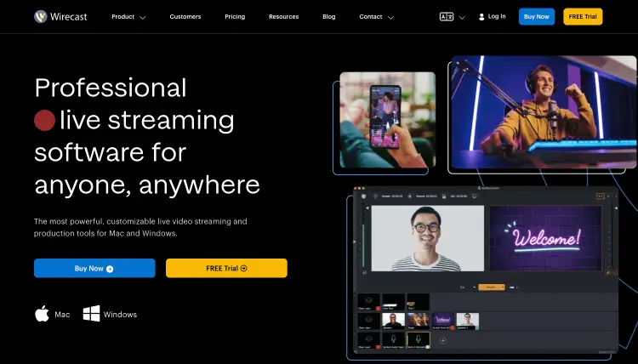The width and height of the screenshot is (638, 364).
Task: Select the Mac text label
Action: coord(62,315)
